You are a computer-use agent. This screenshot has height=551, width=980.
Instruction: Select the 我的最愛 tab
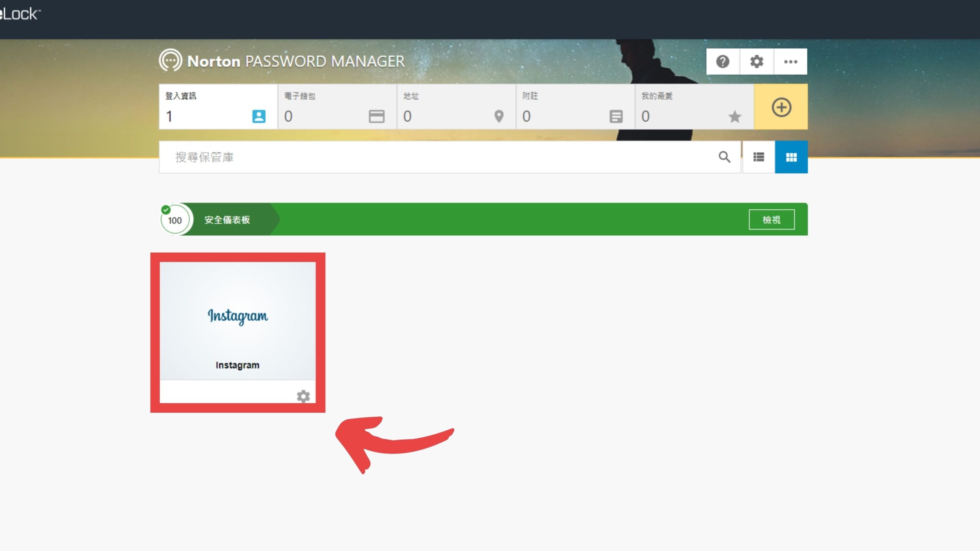(x=694, y=107)
